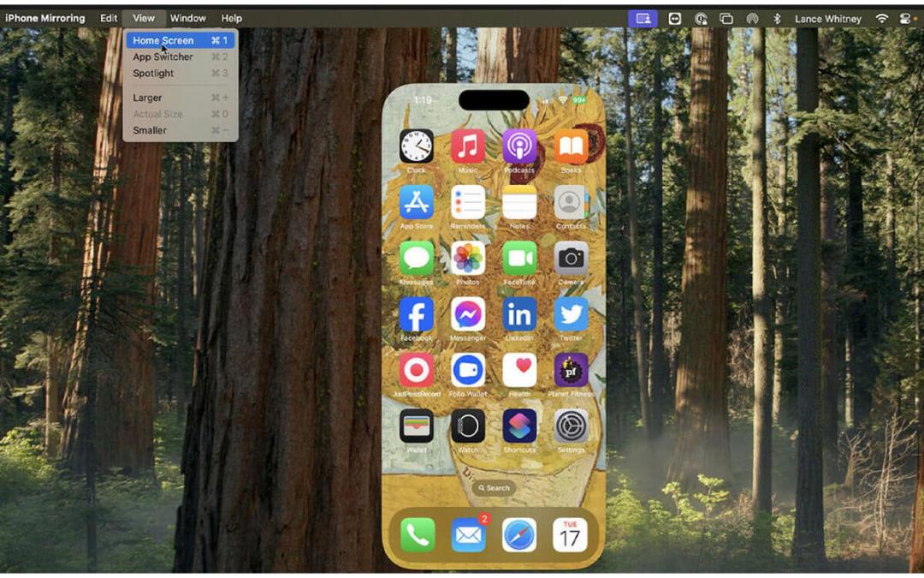Choose Home Screen from the View menu
Viewport: 924px width, 578px height.
click(181, 40)
